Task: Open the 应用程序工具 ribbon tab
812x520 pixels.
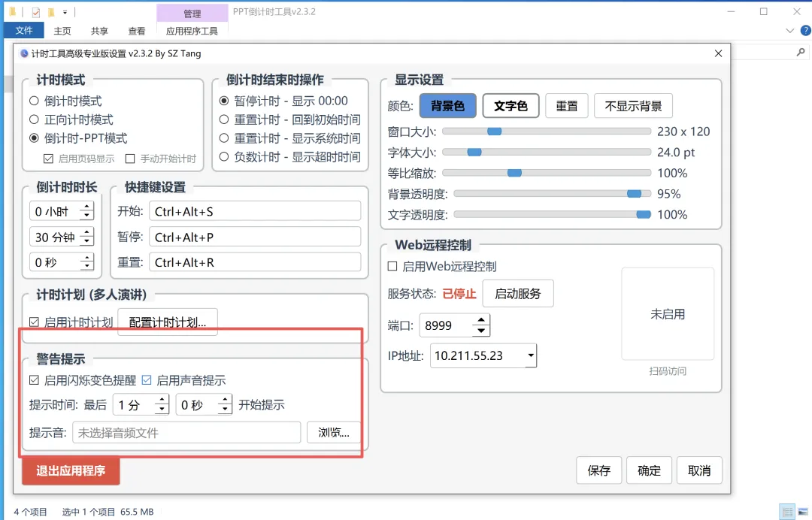Action: click(x=192, y=31)
